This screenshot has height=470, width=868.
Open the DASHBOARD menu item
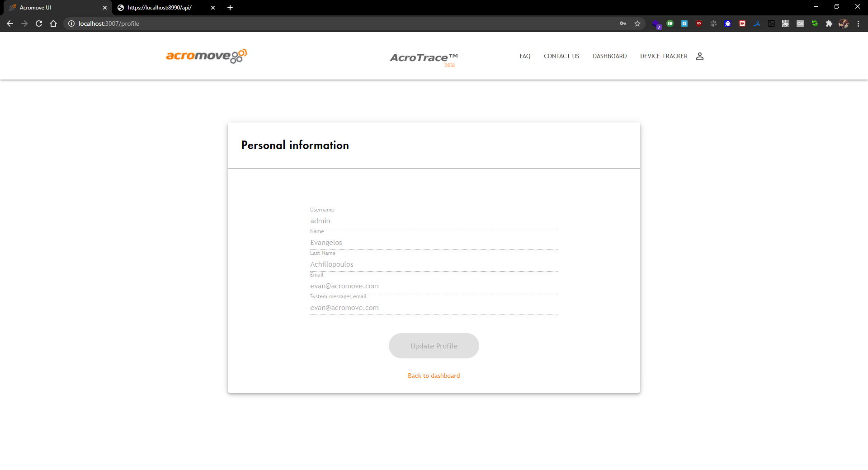pos(609,56)
